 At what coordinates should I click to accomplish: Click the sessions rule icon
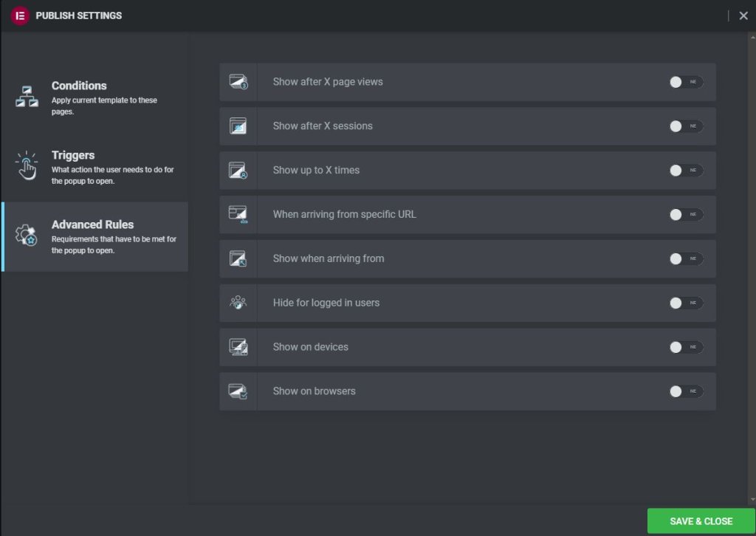click(238, 126)
